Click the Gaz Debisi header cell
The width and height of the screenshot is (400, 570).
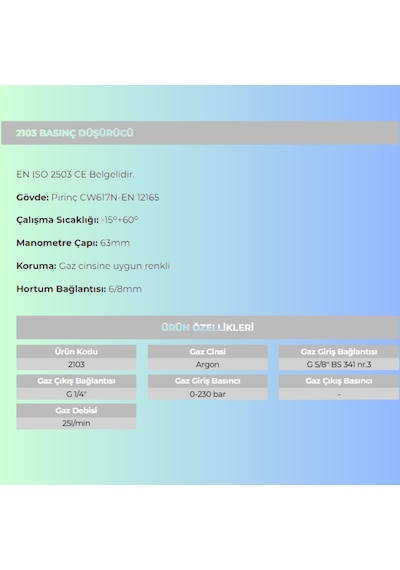click(x=76, y=410)
